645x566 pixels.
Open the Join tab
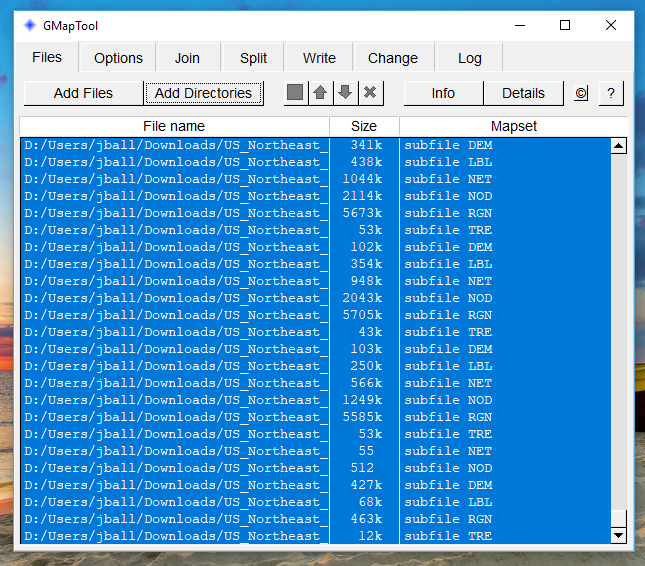point(187,58)
